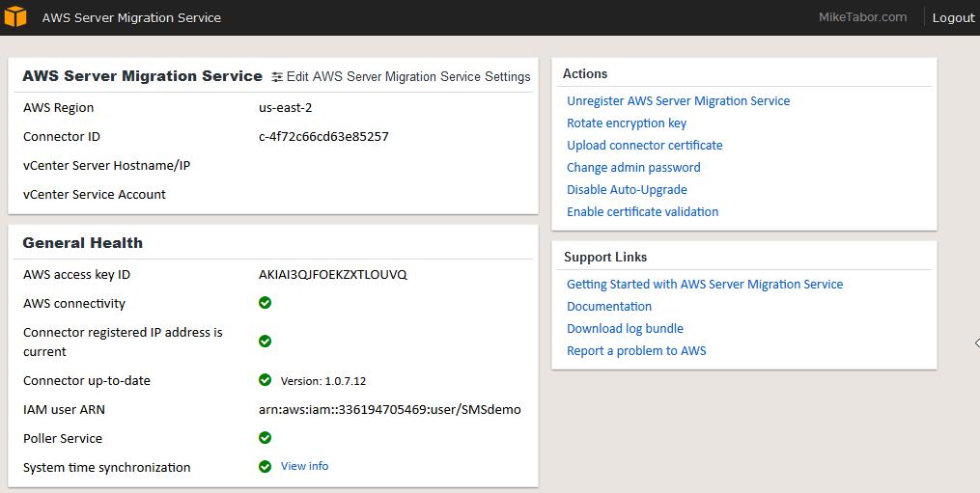Click the green check for Connector registered IP
This screenshot has height=493, width=980.
(265, 342)
